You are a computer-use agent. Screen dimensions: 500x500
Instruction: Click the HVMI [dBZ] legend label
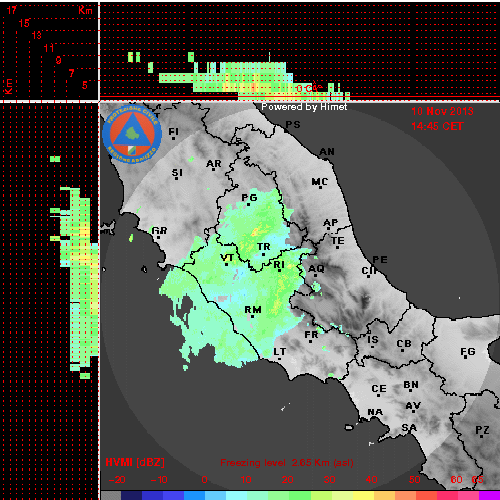[135, 462]
